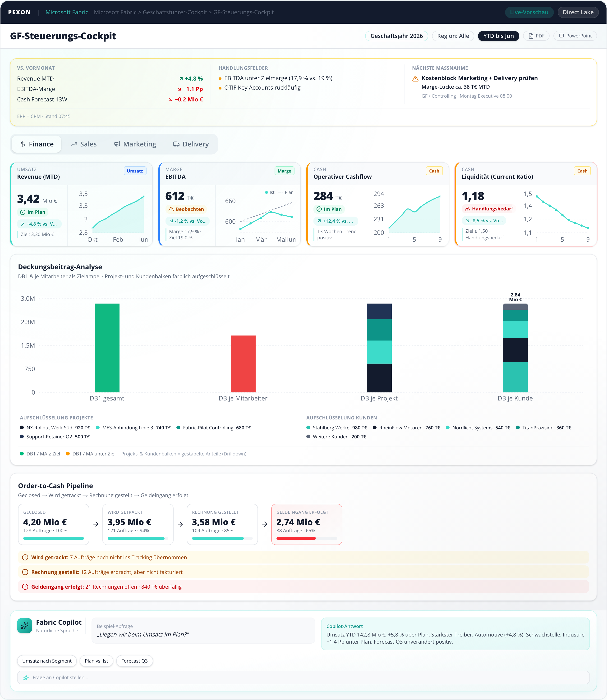Click the warning triangle beside Kostenblock Marketing

point(415,78)
